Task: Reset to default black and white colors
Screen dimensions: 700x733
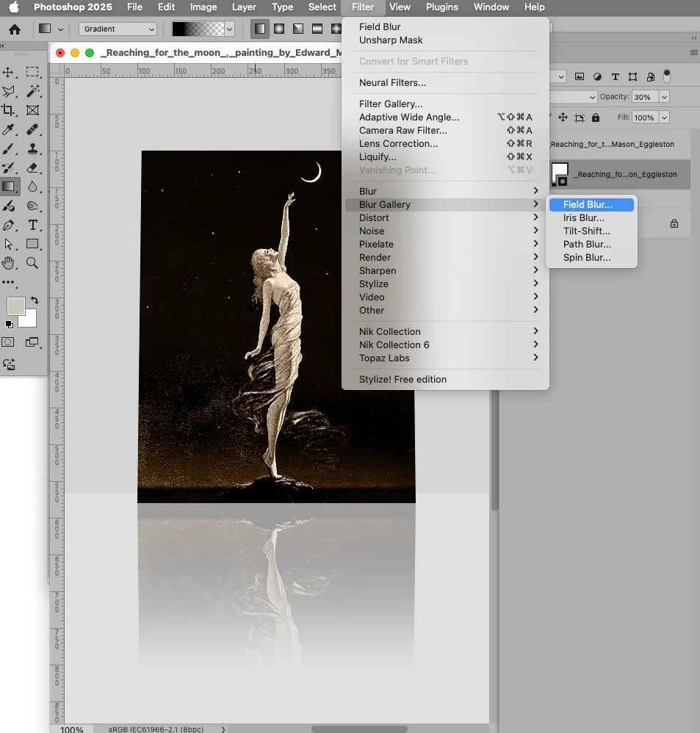Action: [x=9, y=324]
